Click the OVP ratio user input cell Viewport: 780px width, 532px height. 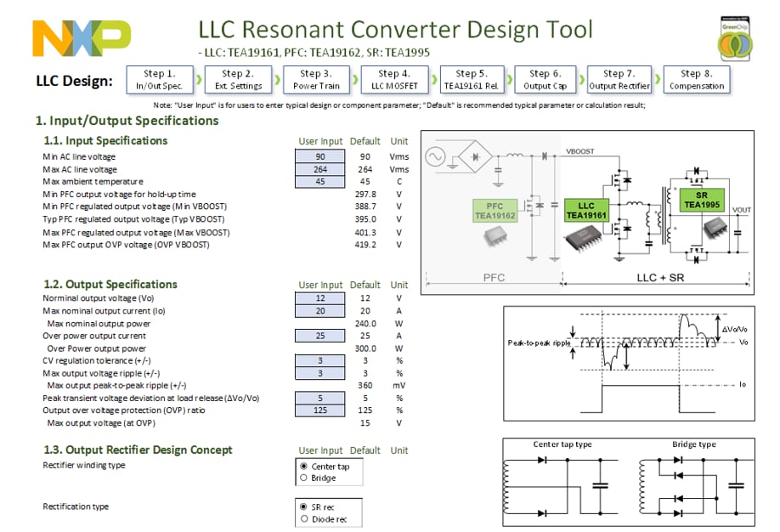coord(319,410)
